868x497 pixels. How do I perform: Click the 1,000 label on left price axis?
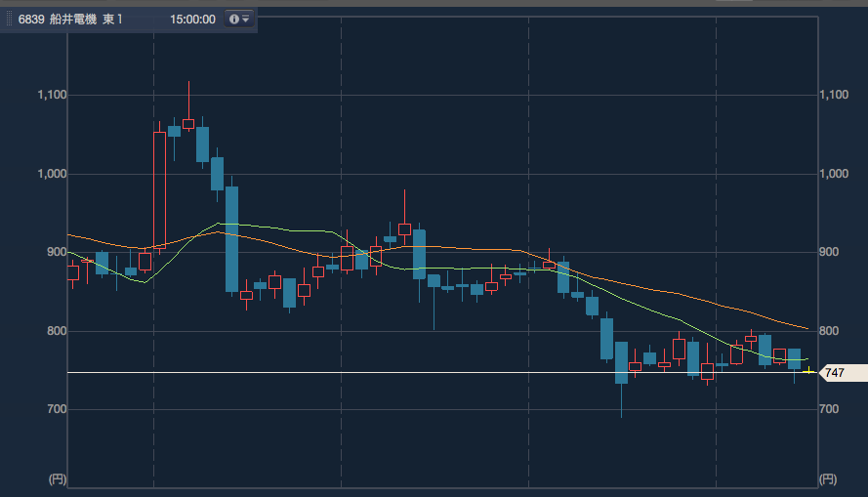coord(52,174)
